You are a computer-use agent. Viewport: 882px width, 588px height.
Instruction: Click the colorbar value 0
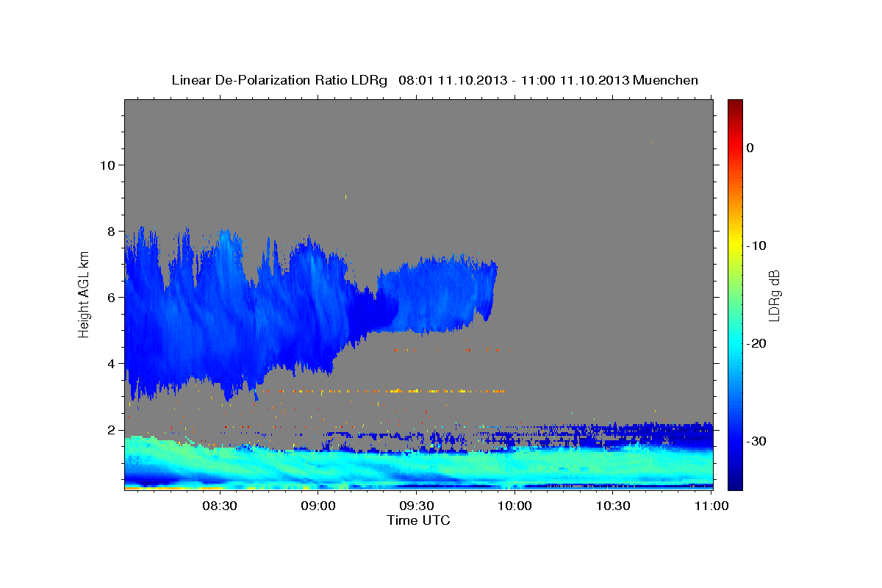[x=750, y=148]
